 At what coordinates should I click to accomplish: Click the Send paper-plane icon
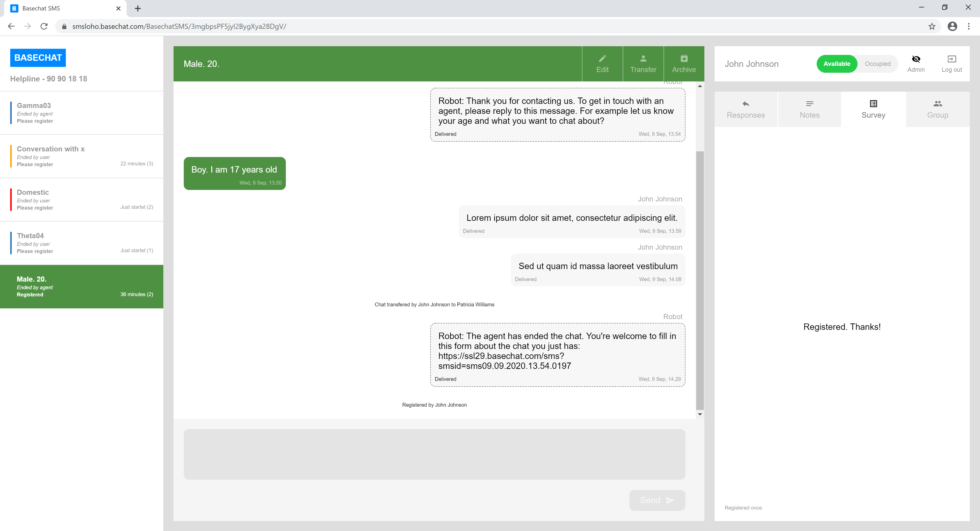[670, 500]
